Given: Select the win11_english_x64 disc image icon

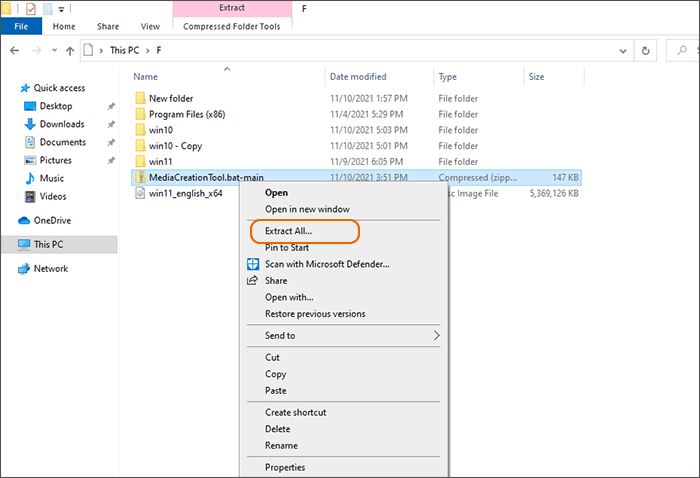Looking at the screenshot, I should pyautogui.click(x=140, y=193).
